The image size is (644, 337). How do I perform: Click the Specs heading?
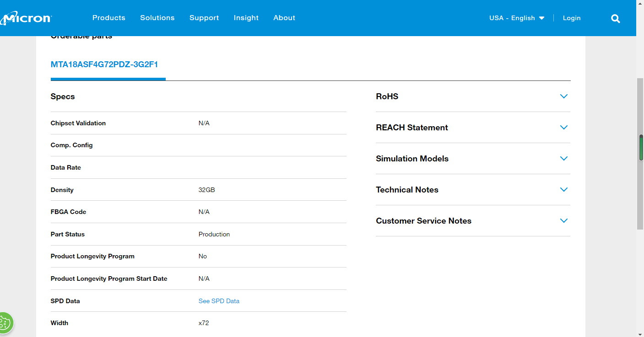pyautogui.click(x=63, y=96)
